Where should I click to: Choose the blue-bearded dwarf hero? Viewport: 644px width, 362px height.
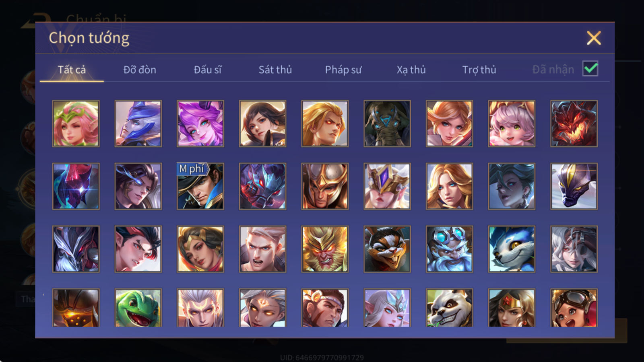point(449,249)
